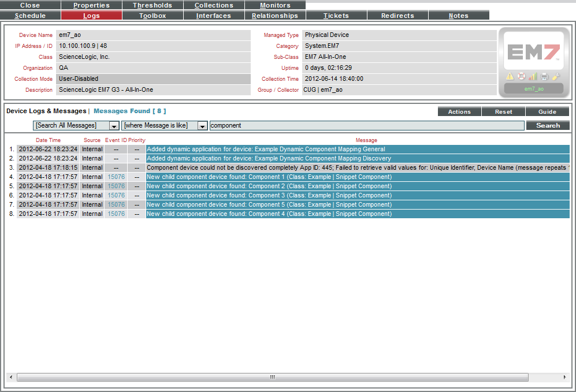Open the Guide
The width and height of the screenshot is (576, 392).
pyautogui.click(x=547, y=111)
